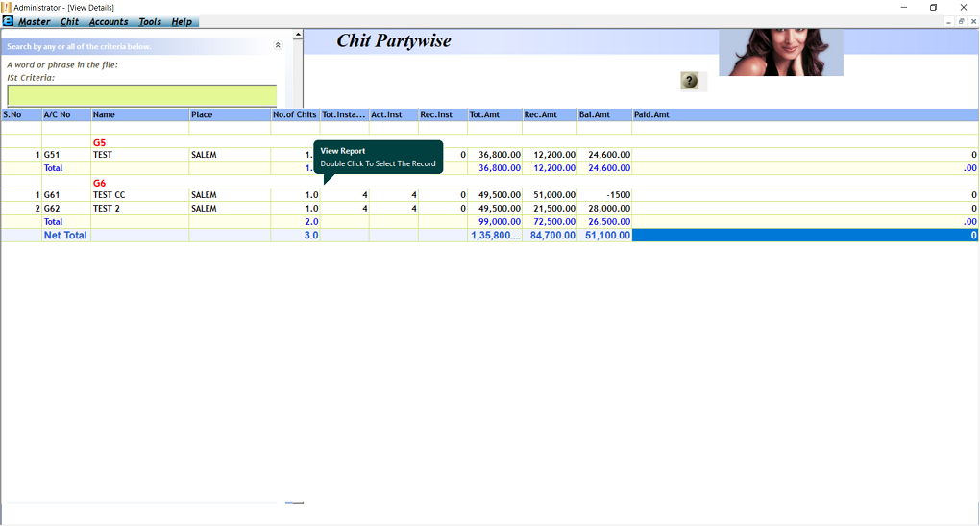Click the No.of Chits column header

pos(295,115)
